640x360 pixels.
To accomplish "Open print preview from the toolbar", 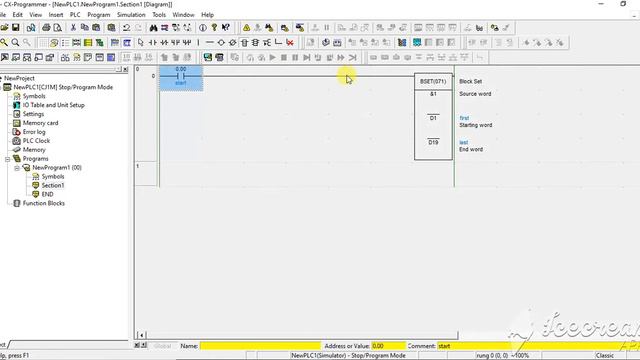I will pos(58,28).
